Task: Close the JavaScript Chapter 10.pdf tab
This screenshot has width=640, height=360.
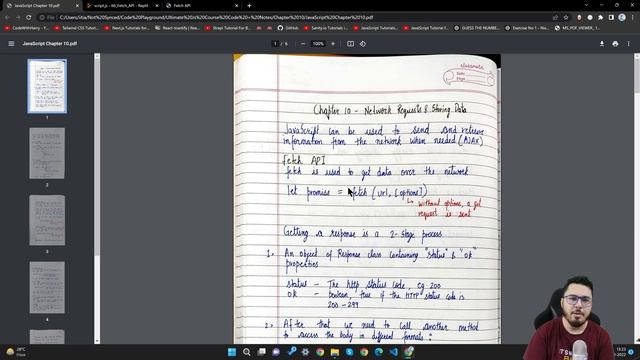Action: click(x=77, y=6)
